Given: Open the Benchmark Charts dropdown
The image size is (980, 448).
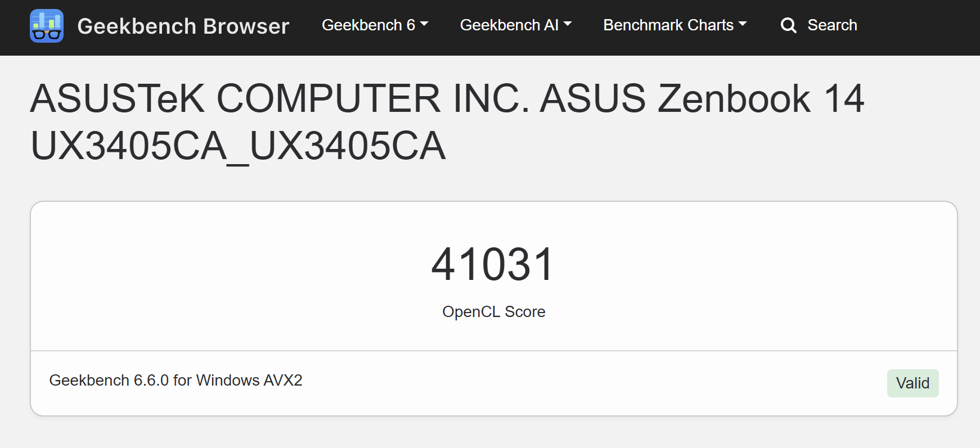Looking at the screenshot, I should click(x=675, y=25).
